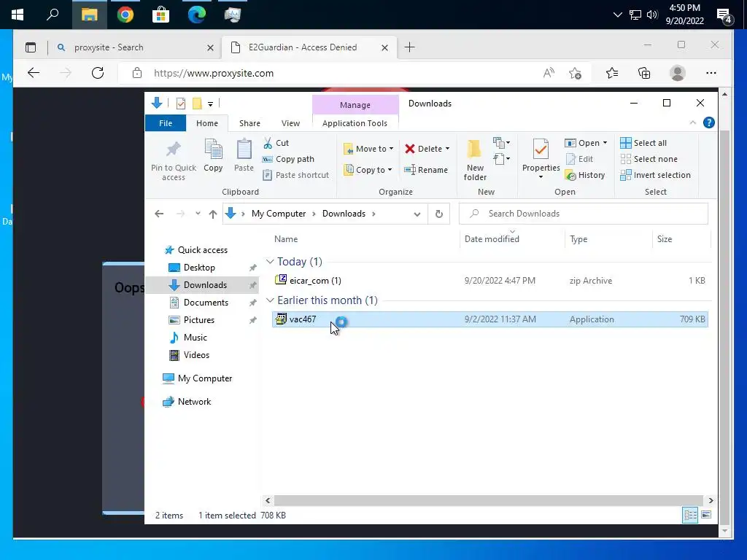
Task: Click the Paste ribbon icon
Action: click(244, 156)
